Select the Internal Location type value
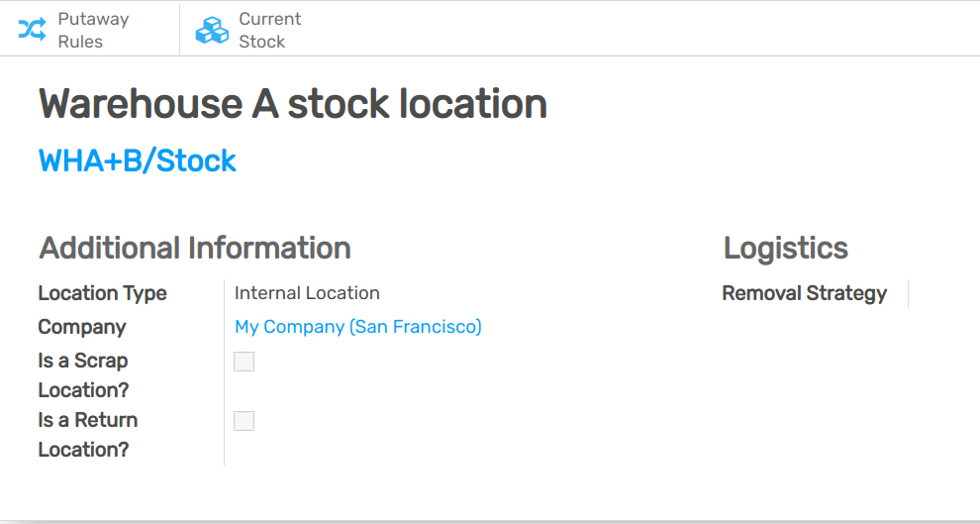The image size is (980, 524). (307, 293)
